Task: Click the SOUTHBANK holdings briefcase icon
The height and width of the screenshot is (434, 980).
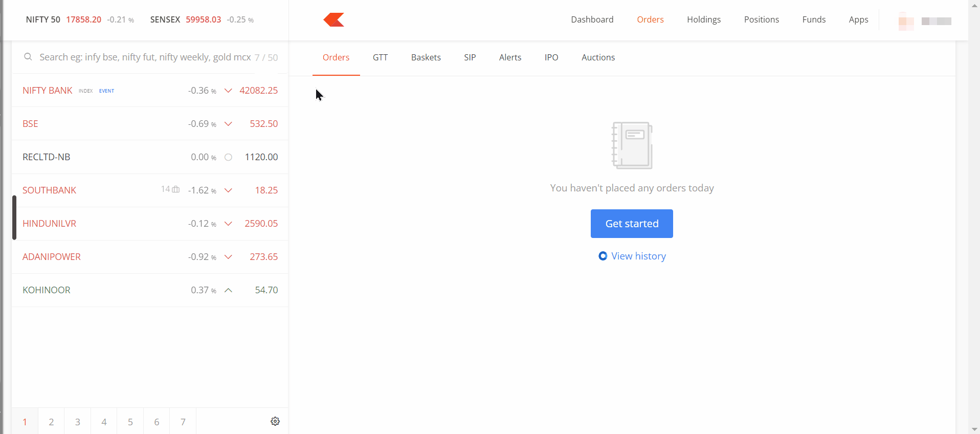Action: (x=176, y=189)
